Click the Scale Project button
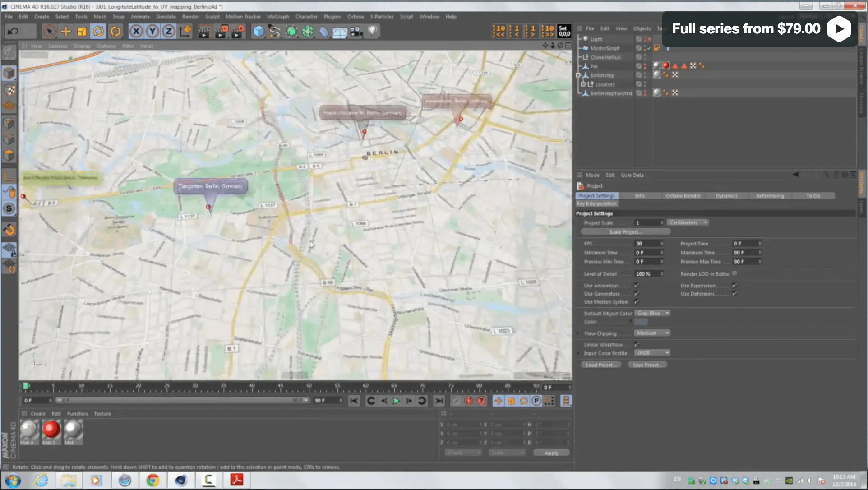 coord(626,232)
